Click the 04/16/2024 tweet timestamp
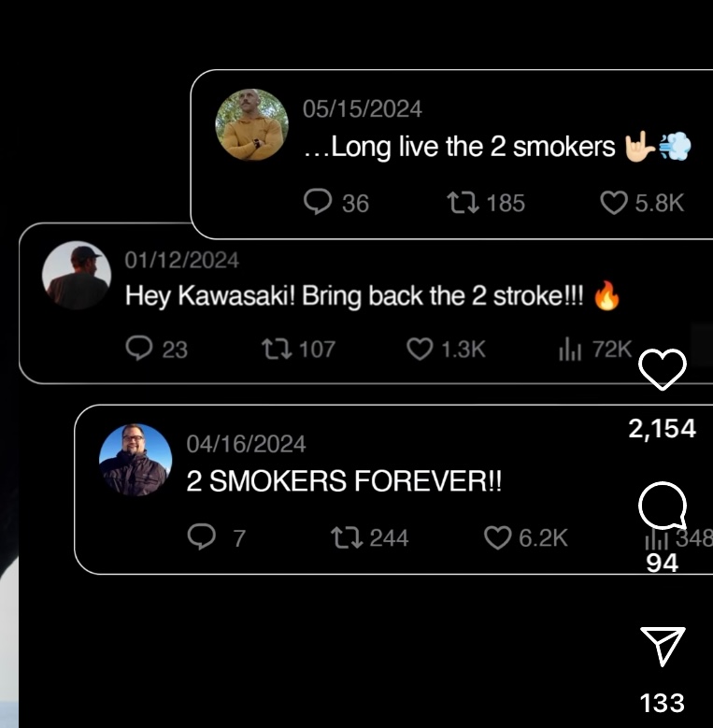713x728 pixels. pyautogui.click(x=246, y=445)
